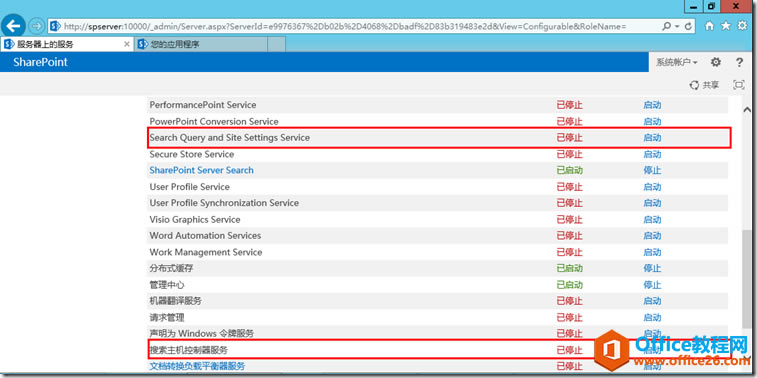Open the blank new tab button
Viewport: 757px width, 378px height.
[277, 44]
